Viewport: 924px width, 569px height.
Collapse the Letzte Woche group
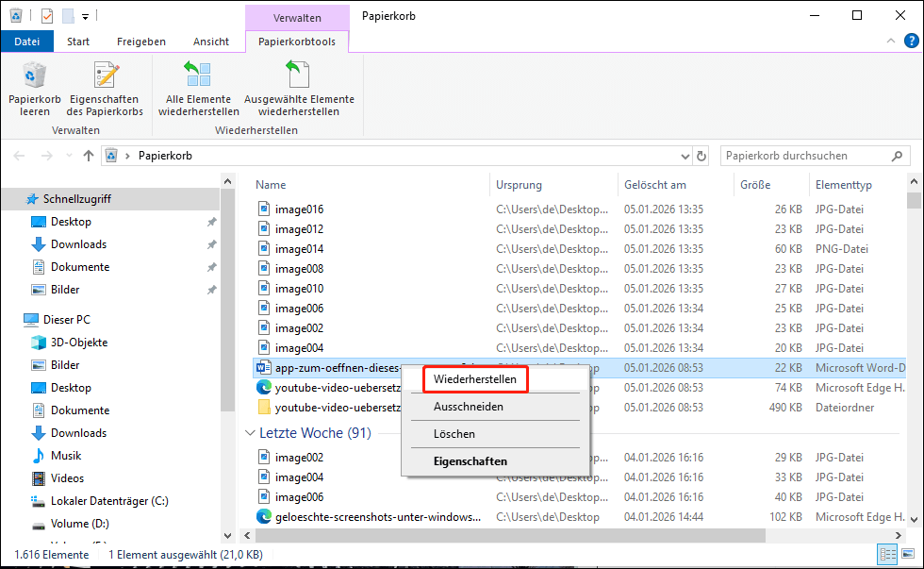251,433
